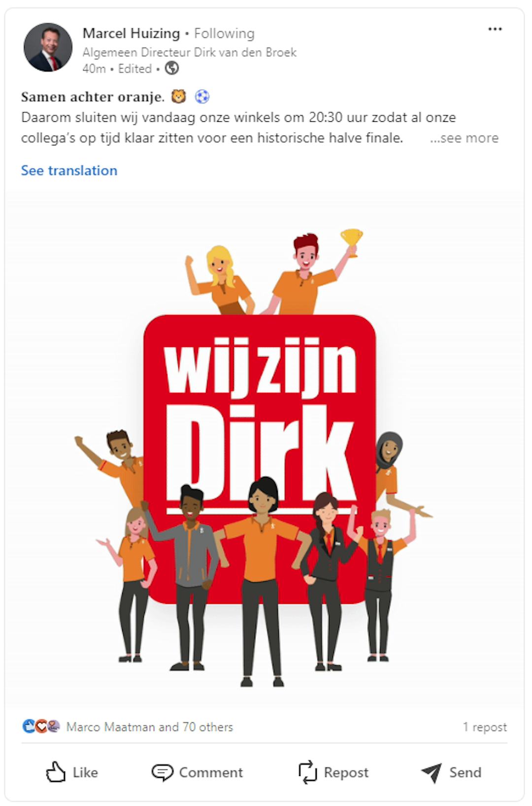Open Marcel Huizing's name link

pos(131,33)
